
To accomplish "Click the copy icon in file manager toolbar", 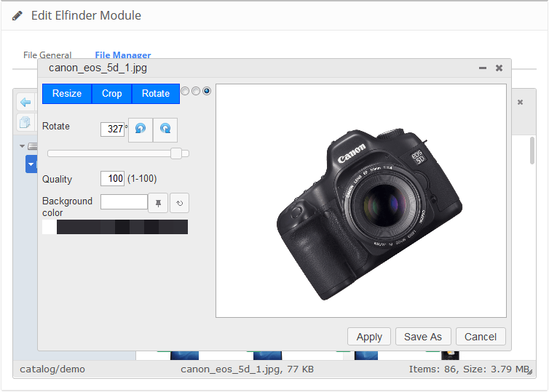I will tap(25, 122).
